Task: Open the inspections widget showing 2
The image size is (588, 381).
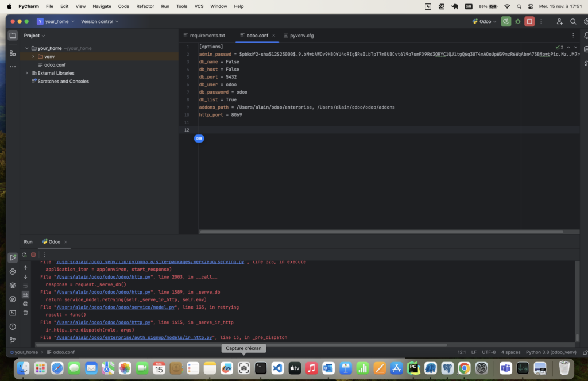Action: pyautogui.click(x=559, y=47)
